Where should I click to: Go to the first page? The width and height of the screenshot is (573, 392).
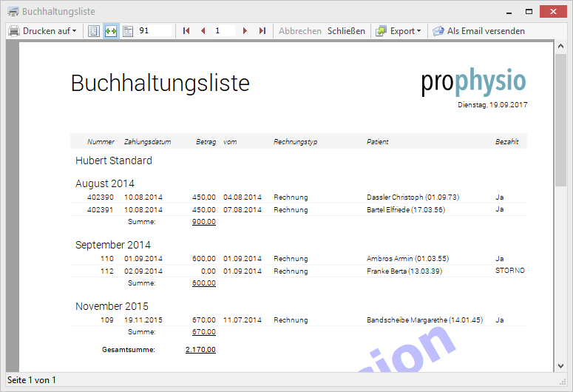[x=186, y=31]
